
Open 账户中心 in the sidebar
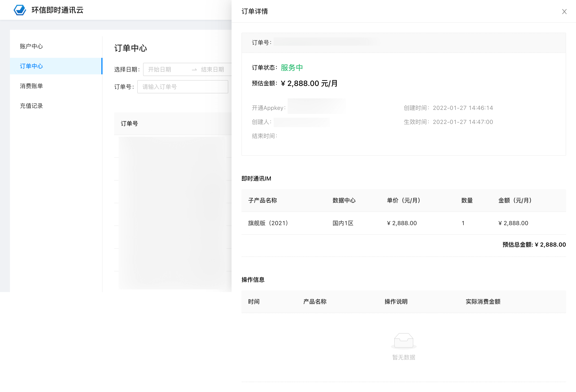coord(31,46)
